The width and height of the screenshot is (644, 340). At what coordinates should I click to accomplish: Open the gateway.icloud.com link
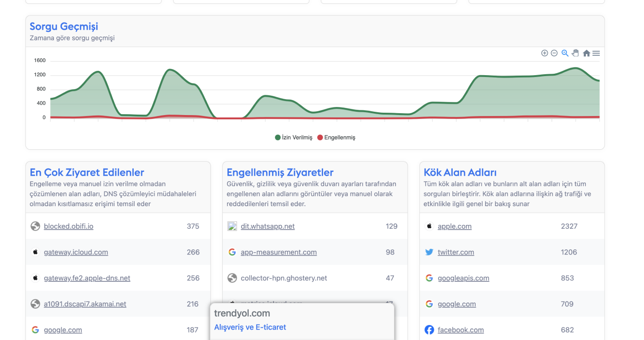(x=76, y=252)
